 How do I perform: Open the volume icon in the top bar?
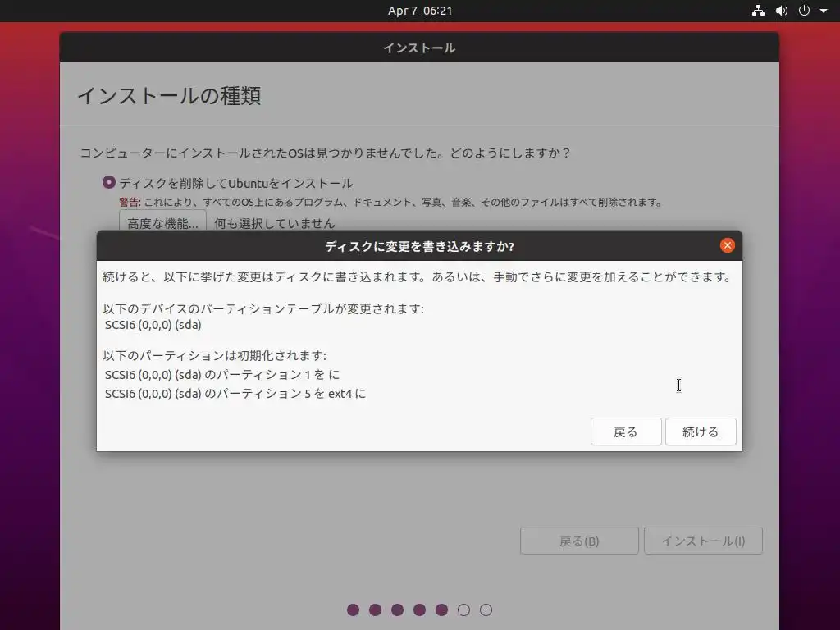pyautogui.click(x=781, y=11)
